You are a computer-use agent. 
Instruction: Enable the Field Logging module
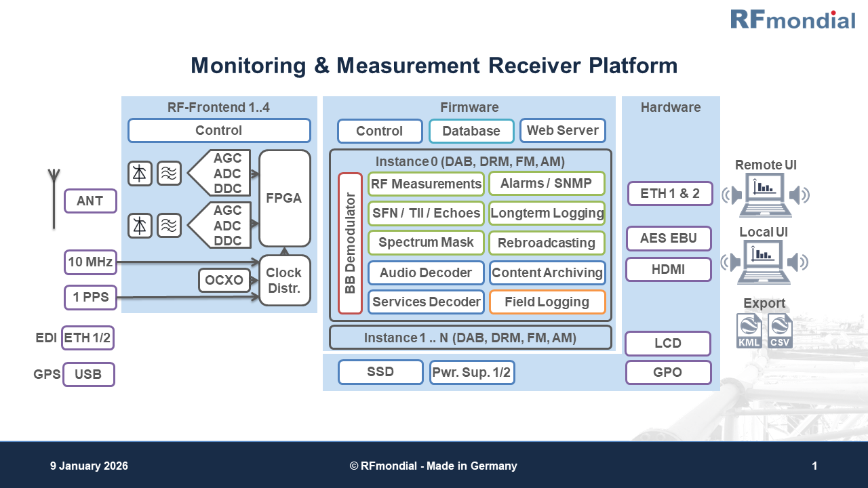[x=547, y=302]
